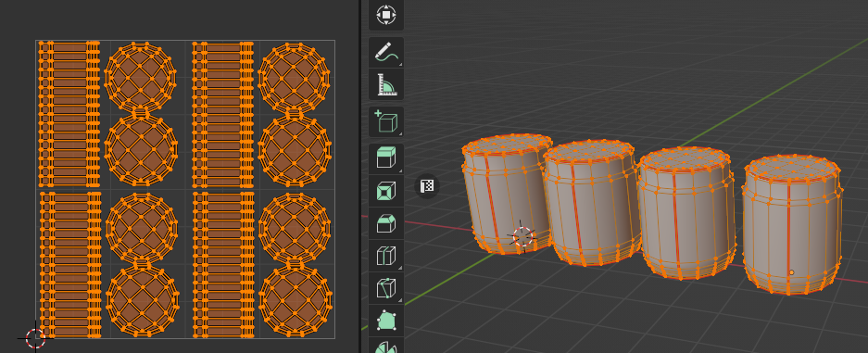
Task: Click the leftmost barrel in the 3D viewport
Action: point(504,194)
